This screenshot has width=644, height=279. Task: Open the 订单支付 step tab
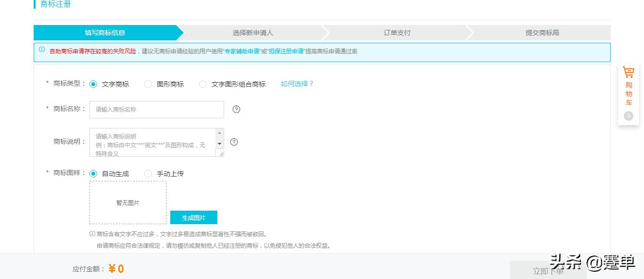(x=396, y=32)
